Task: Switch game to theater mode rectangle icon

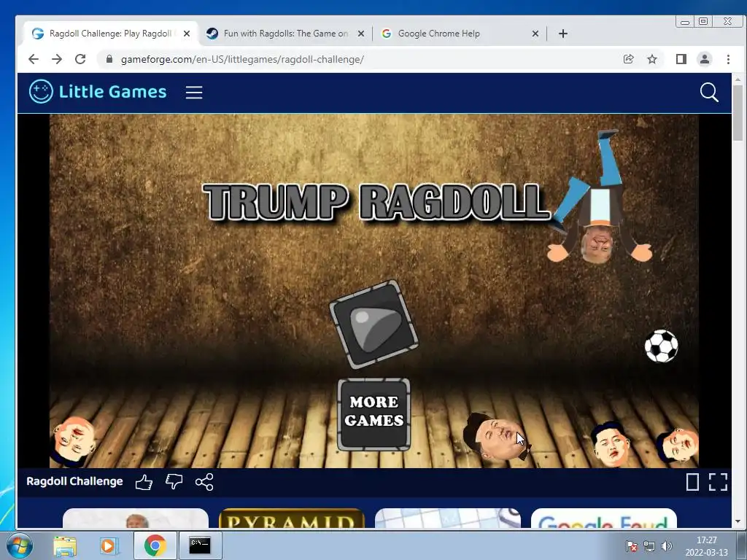Action: (x=692, y=482)
